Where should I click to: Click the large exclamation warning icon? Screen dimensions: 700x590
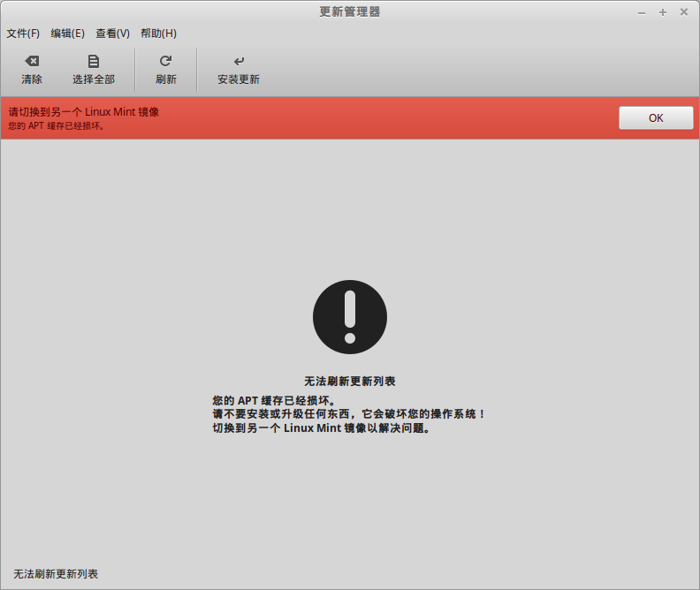click(350, 317)
